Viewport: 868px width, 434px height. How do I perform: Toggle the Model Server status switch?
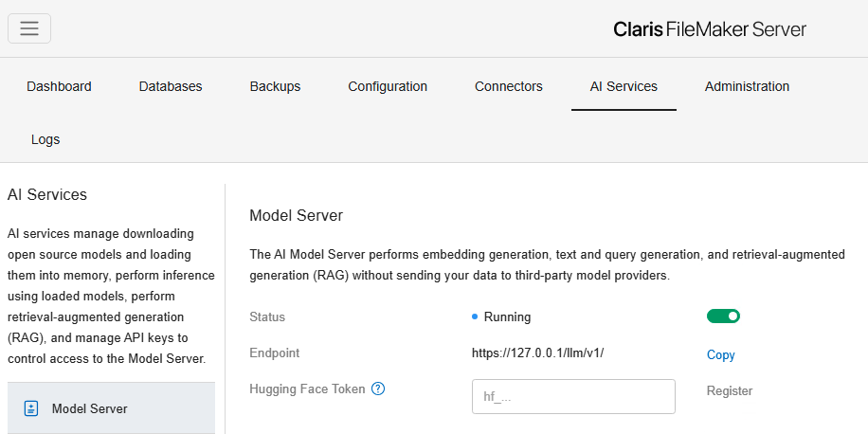click(723, 316)
